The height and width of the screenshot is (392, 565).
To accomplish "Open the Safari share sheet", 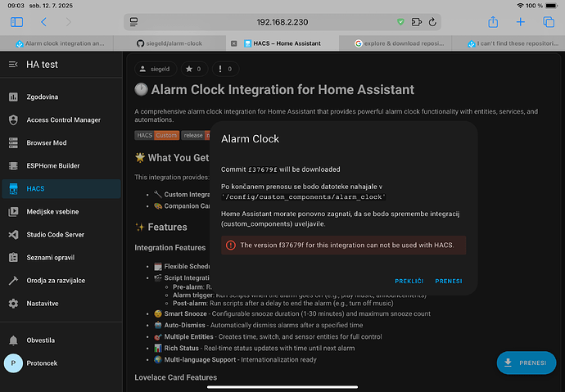I will (493, 22).
